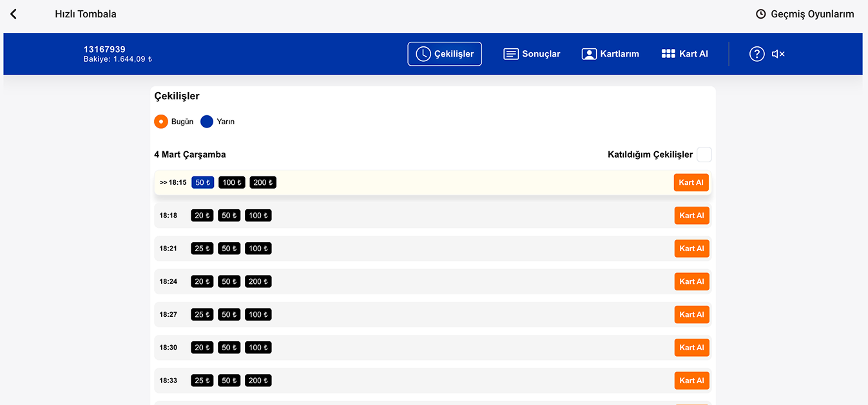Click the back arrow icon

click(14, 14)
